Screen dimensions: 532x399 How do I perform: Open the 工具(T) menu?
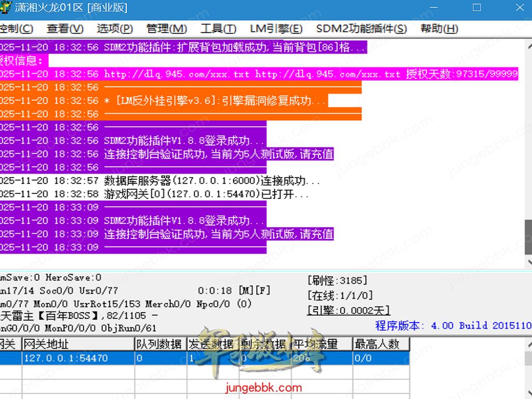click(218, 29)
